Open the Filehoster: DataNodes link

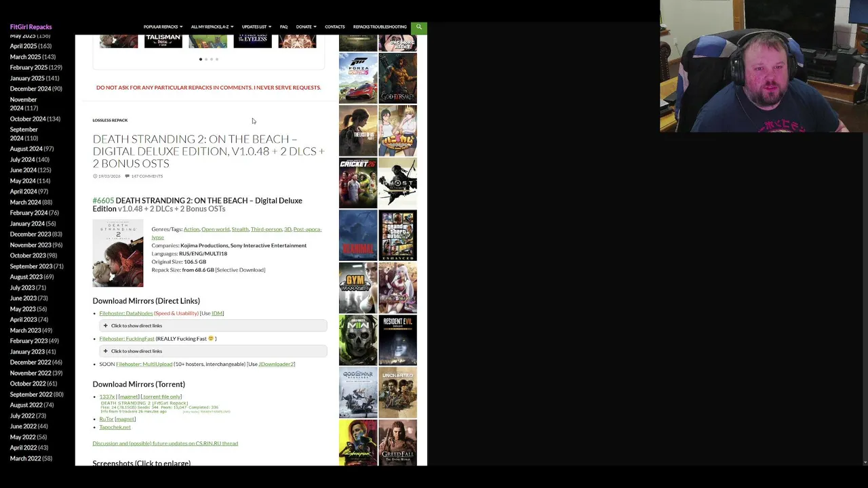click(126, 313)
